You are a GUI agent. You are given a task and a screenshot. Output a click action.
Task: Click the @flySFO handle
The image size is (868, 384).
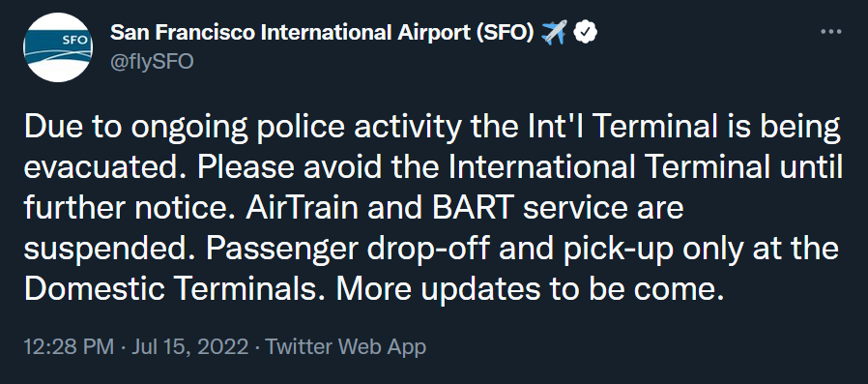[152, 60]
